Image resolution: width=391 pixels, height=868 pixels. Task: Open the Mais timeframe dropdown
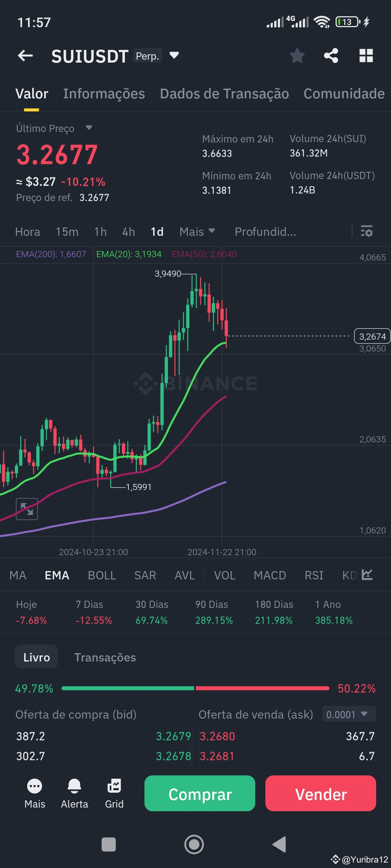[197, 231]
